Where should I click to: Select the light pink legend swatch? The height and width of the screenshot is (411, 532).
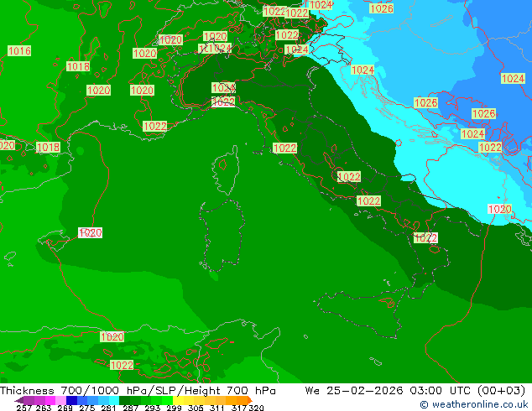click(61, 400)
